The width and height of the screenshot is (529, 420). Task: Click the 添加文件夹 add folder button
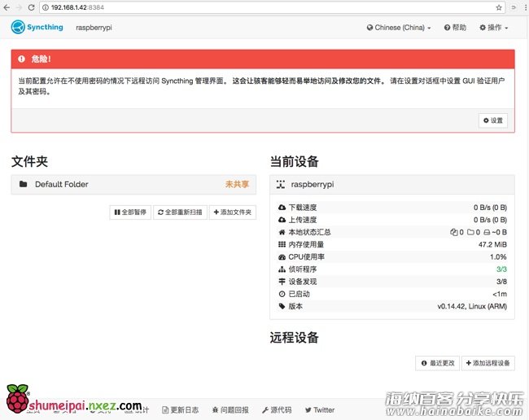coord(233,212)
